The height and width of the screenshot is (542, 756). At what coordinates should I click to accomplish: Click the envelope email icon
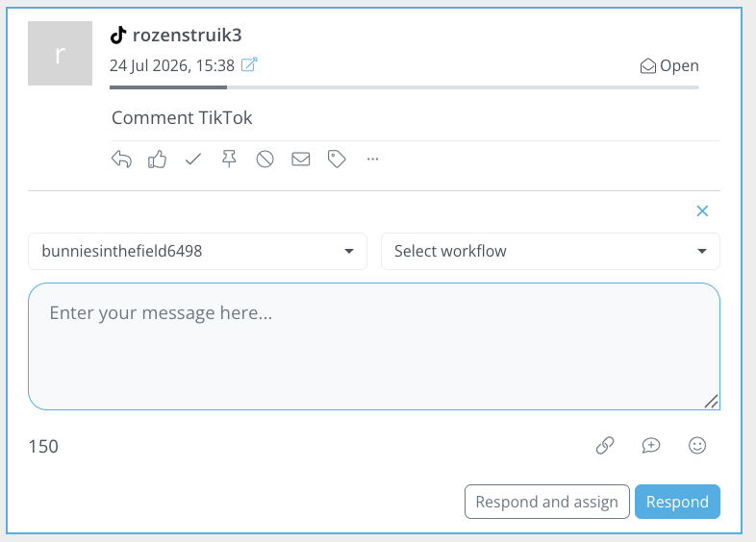coord(301,159)
